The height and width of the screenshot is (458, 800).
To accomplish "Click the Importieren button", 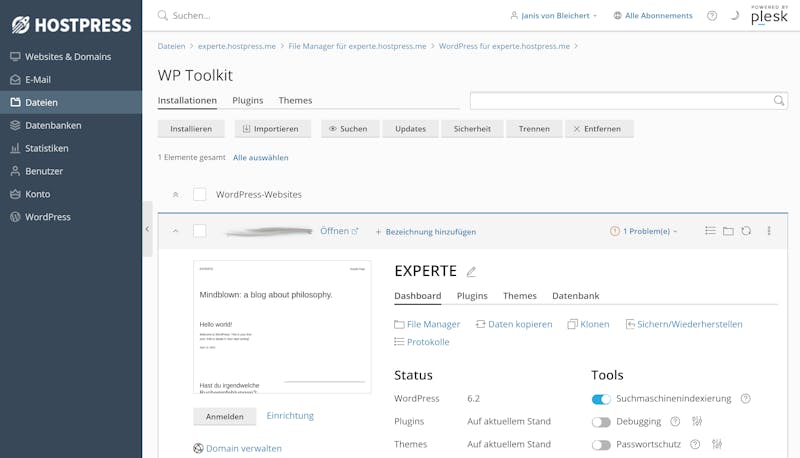I will (x=273, y=129).
